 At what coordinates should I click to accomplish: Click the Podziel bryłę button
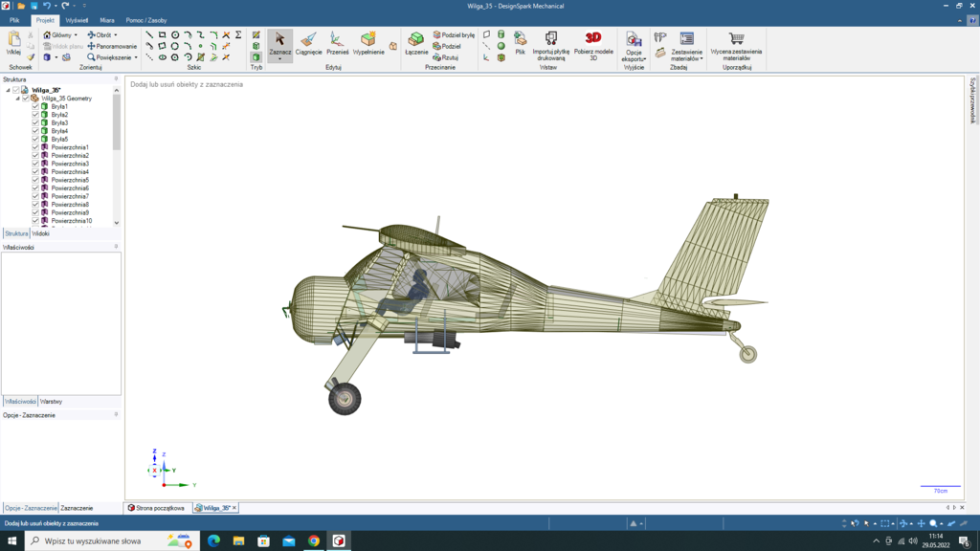[454, 34]
